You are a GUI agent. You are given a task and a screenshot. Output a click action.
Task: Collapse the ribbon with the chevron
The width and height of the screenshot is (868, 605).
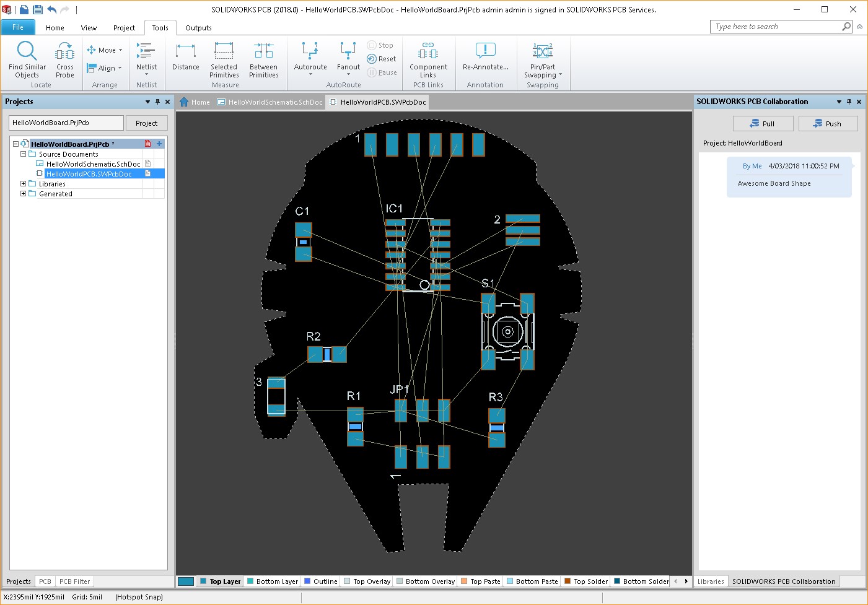pyautogui.click(x=859, y=27)
